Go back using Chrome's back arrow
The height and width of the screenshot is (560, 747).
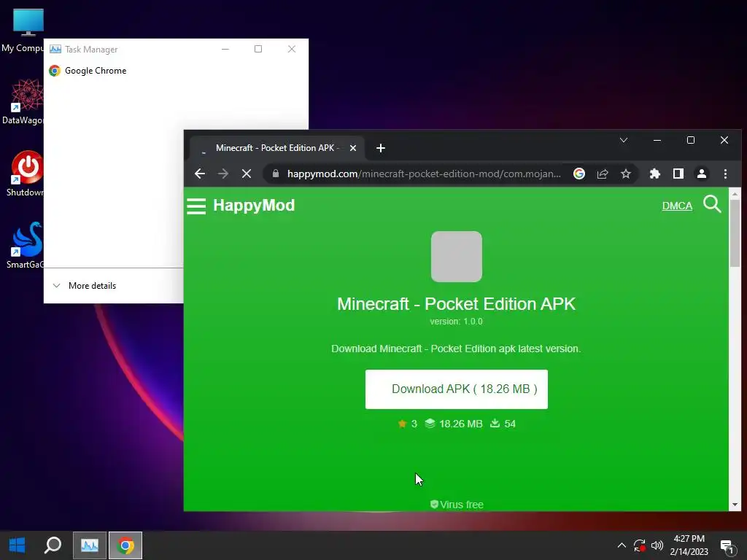200,174
